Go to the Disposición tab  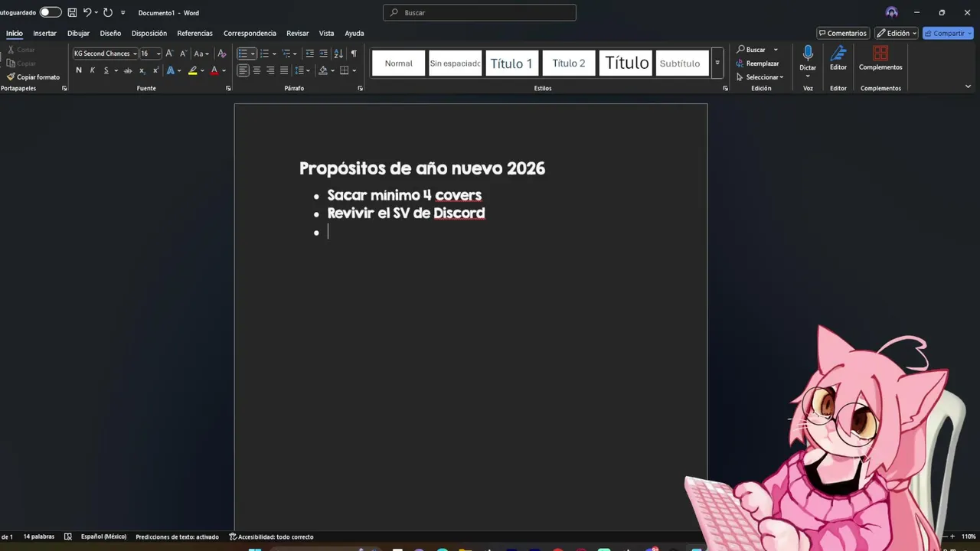149,33
